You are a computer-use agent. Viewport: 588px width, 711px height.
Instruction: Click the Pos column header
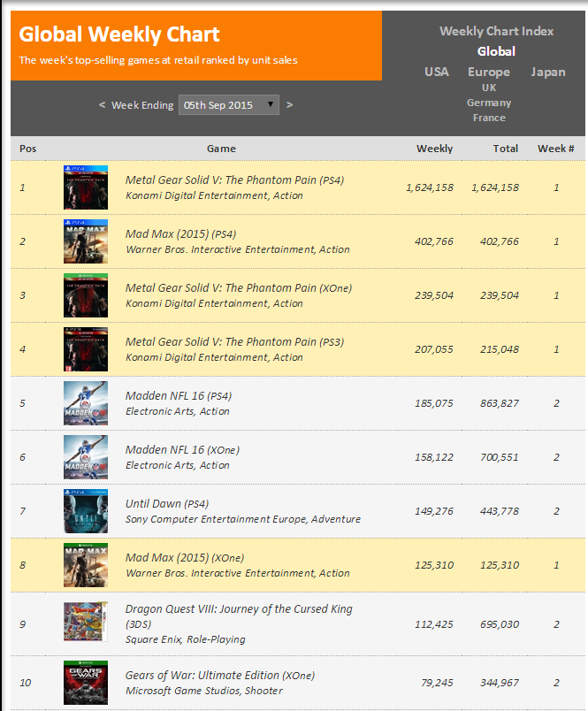click(27, 149)
